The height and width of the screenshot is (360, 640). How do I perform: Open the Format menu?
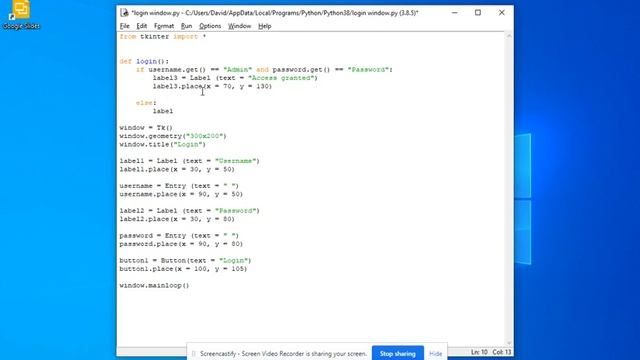click(x=164, y=26)
